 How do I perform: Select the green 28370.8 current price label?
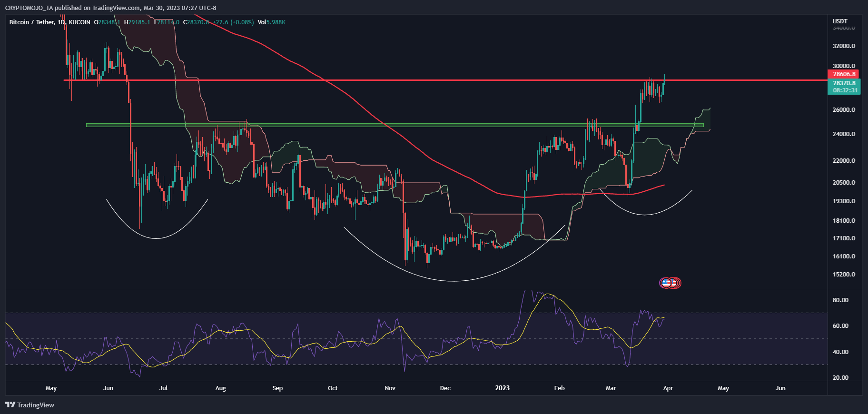pyautogui.click(x=844, y=83)
